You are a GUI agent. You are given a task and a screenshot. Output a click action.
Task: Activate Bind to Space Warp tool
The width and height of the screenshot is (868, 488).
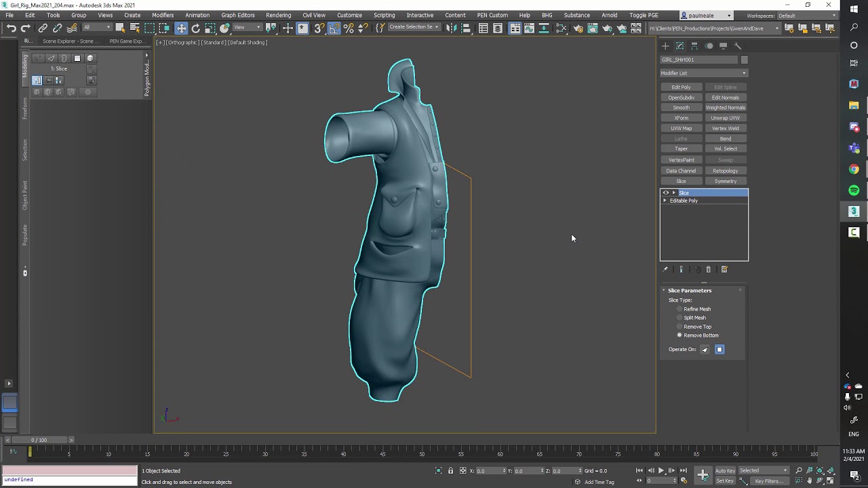(72, 28)
